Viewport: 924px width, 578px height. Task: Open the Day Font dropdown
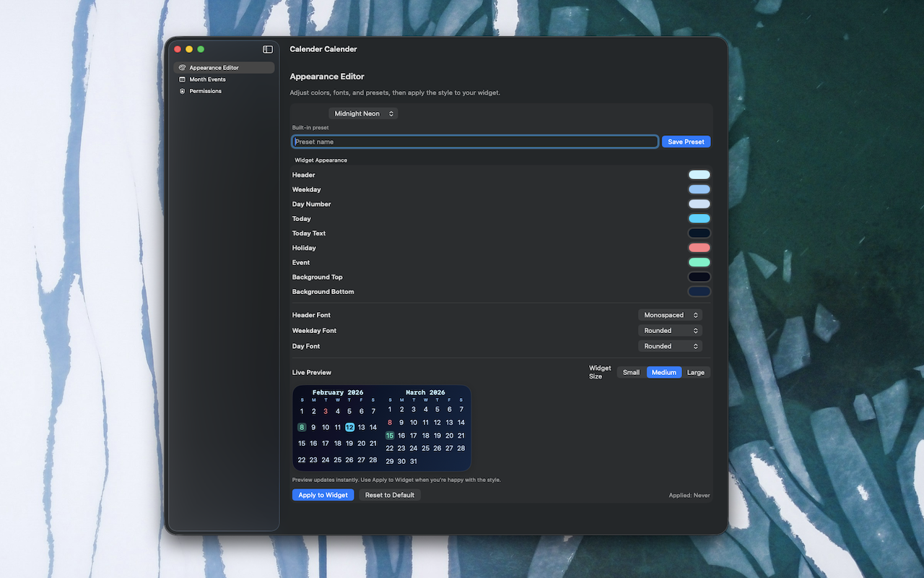click(x=669, y=346)
